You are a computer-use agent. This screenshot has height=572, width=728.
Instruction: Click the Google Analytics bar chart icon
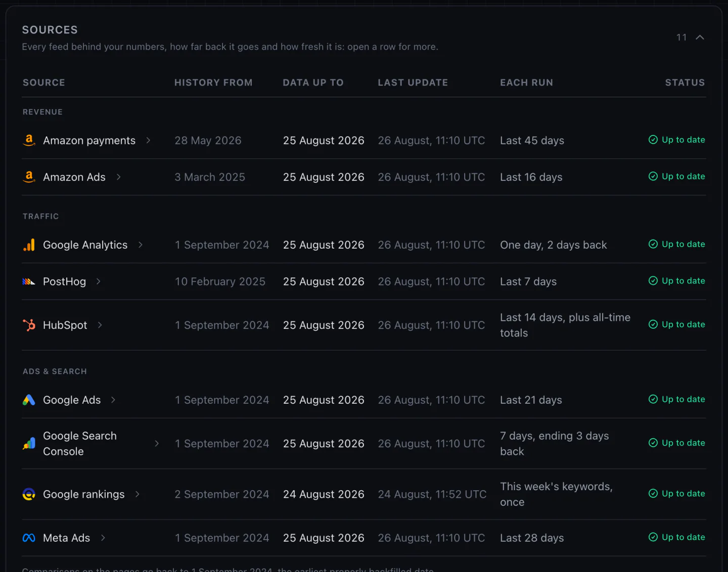point(29,245)
